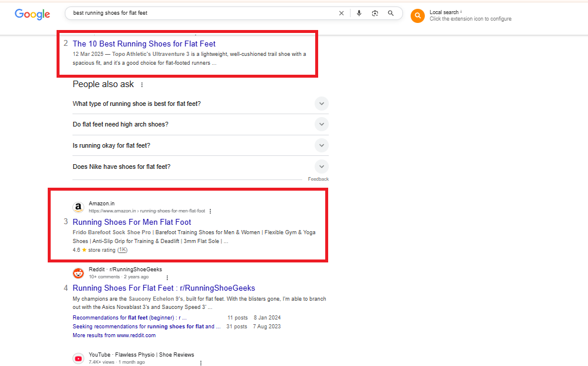
Task: Open three-dot options for Reddit result
Action: (167, 277)
